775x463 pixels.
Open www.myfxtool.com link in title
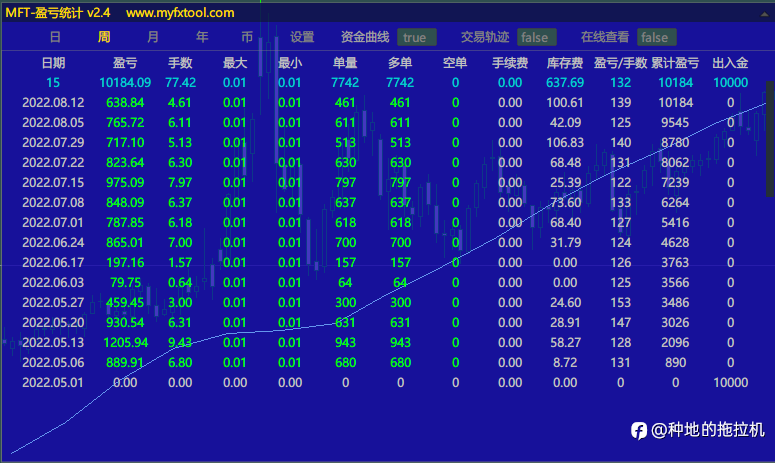(180, 13)
